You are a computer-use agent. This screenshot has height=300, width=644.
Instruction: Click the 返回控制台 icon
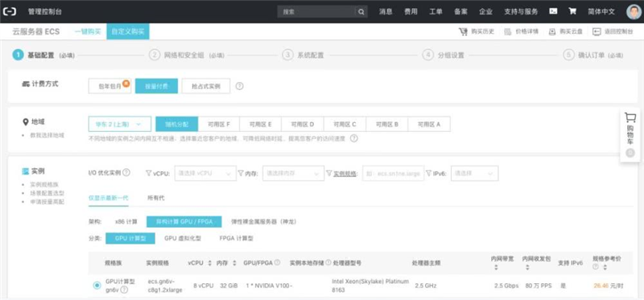point(597,31)
